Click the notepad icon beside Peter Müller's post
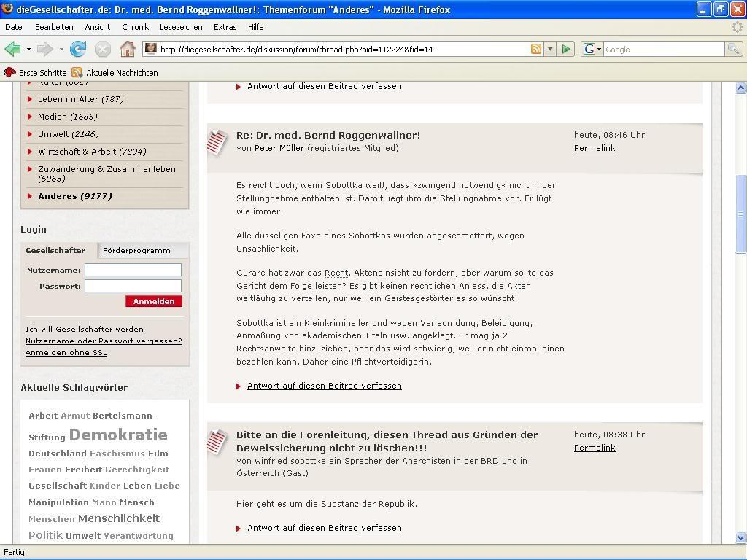This screenshot has width=747, height=560. tap(217, 141)
